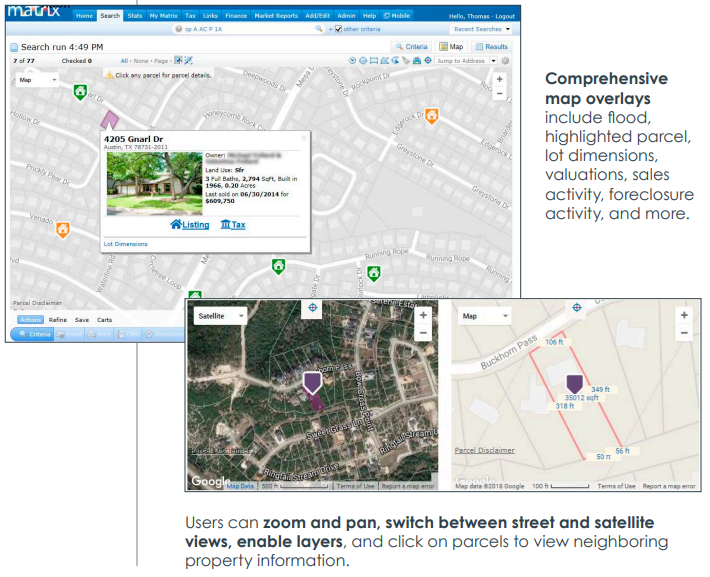Click the map settings gear icon
710x577 pixels.
pos(505,61)
